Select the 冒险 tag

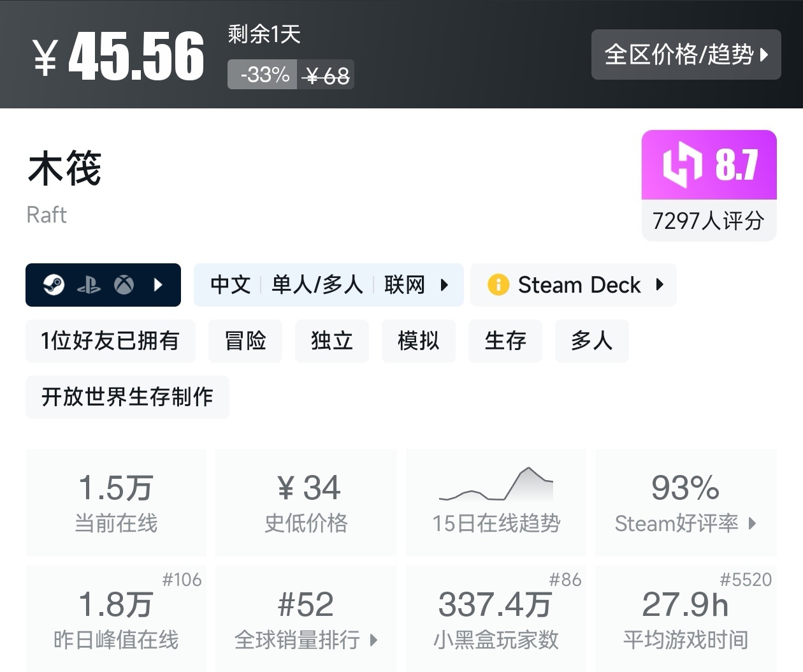pyautogui.click(x=245, y=340)
